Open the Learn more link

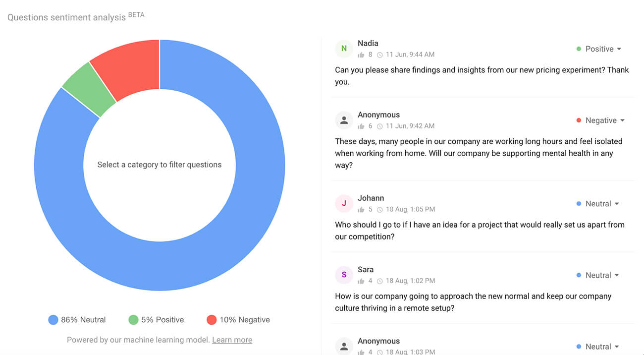(232, 340)
